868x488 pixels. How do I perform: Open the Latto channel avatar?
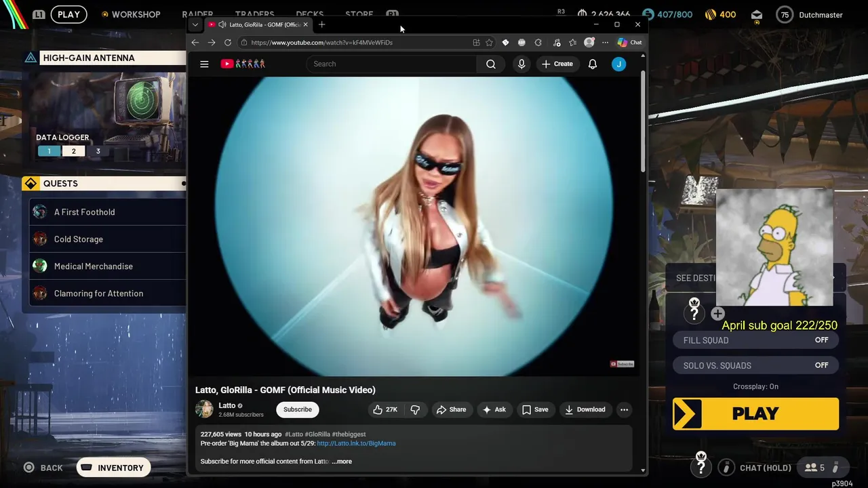pos(204,409)
